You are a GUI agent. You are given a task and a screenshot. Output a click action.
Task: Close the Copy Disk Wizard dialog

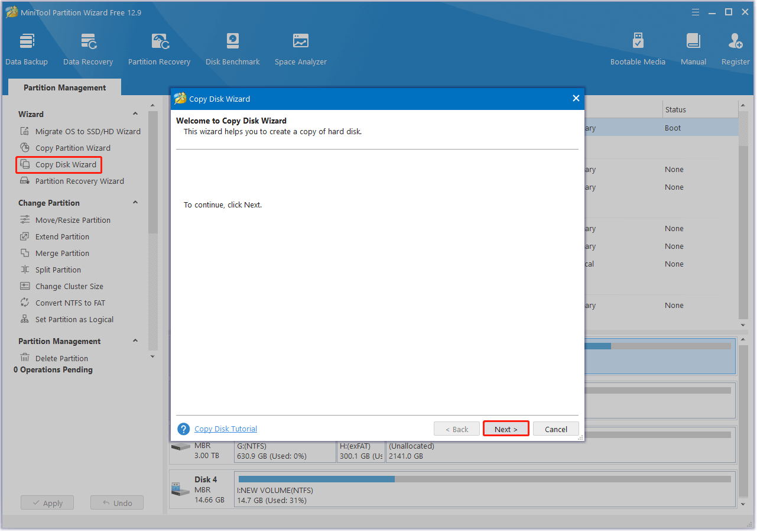point(576,99)
